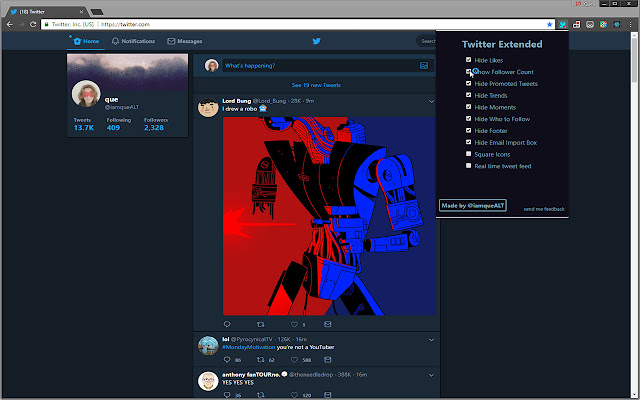
Task: Message icon on MondayMotivation tweet
Action: pos(327,360)
